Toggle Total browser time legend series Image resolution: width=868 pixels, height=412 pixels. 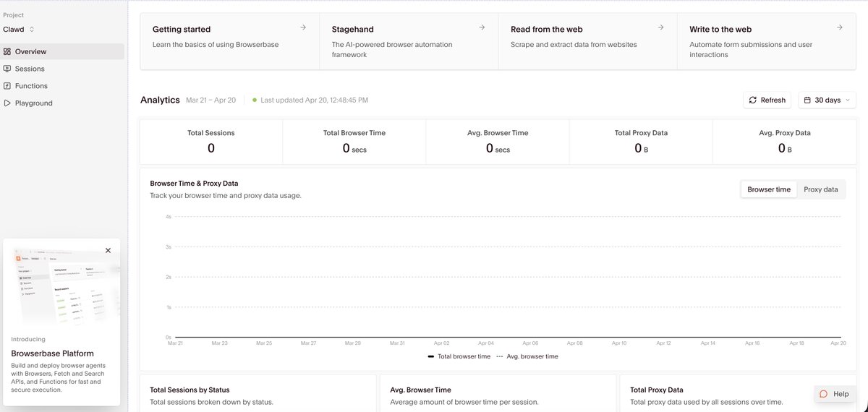click(459, 356)
